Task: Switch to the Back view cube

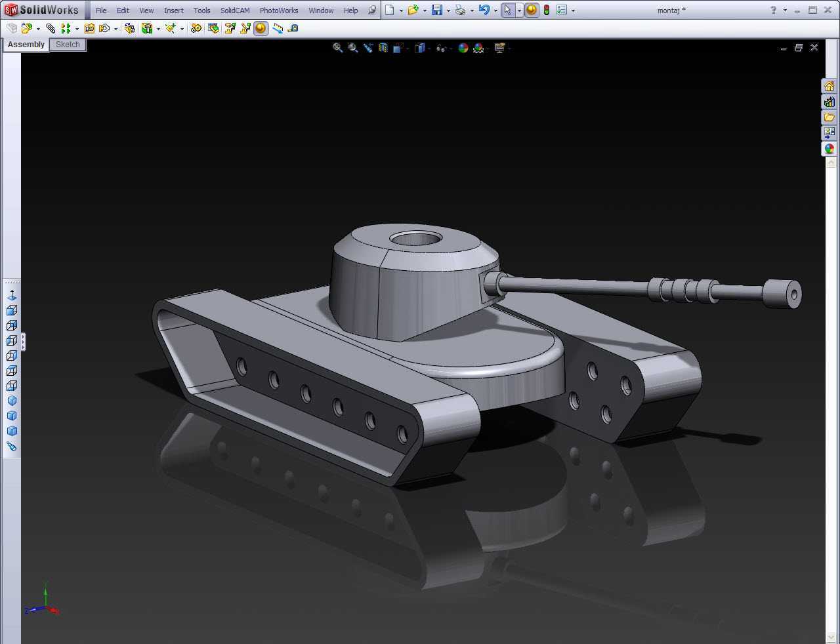Action: pos(12,325)
